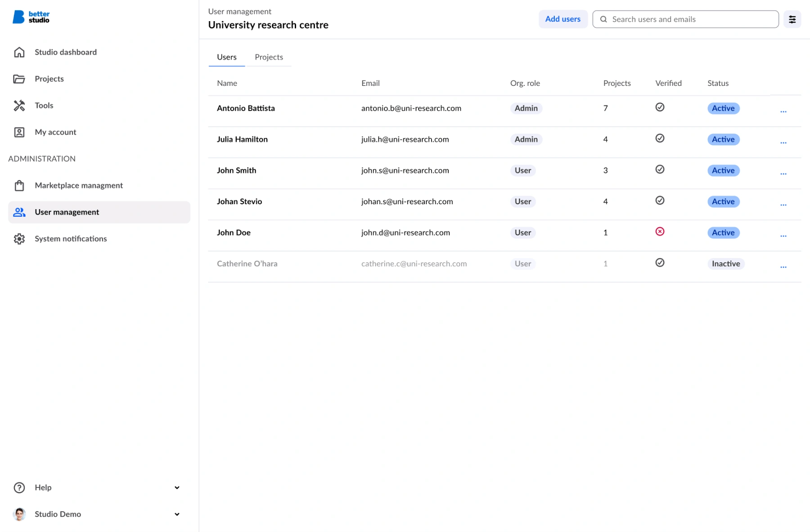Click Active status badge for Johan Stevio
Image resolution: width=810 pixels, height=532 pixels.
coord(723,201)
